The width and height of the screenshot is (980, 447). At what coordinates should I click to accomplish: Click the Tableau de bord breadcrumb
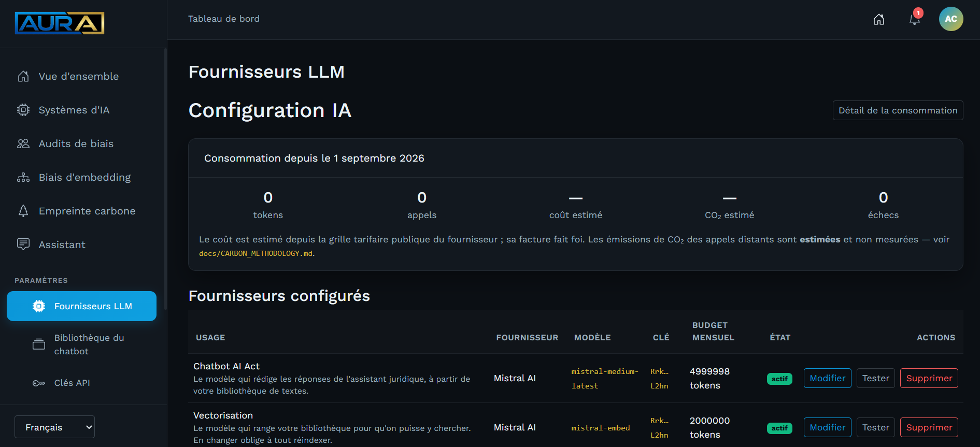click(224, 19)
